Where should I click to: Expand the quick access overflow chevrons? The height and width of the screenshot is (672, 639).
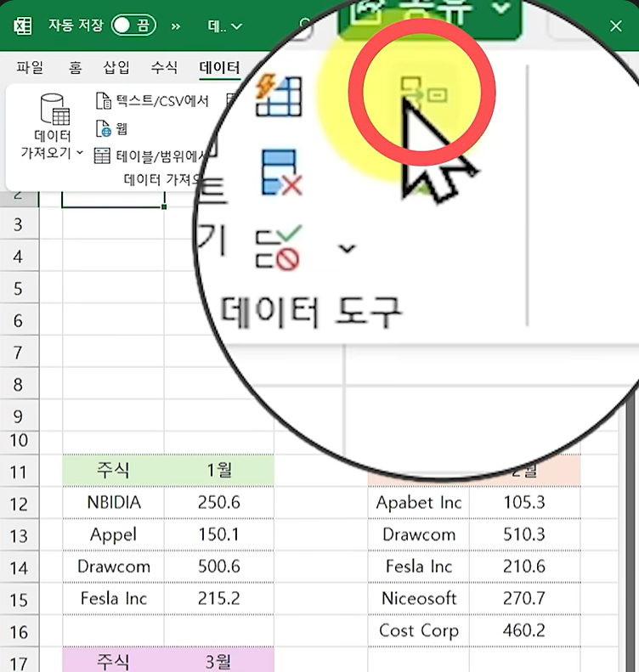pyautogui.click(x=176, y=26)
